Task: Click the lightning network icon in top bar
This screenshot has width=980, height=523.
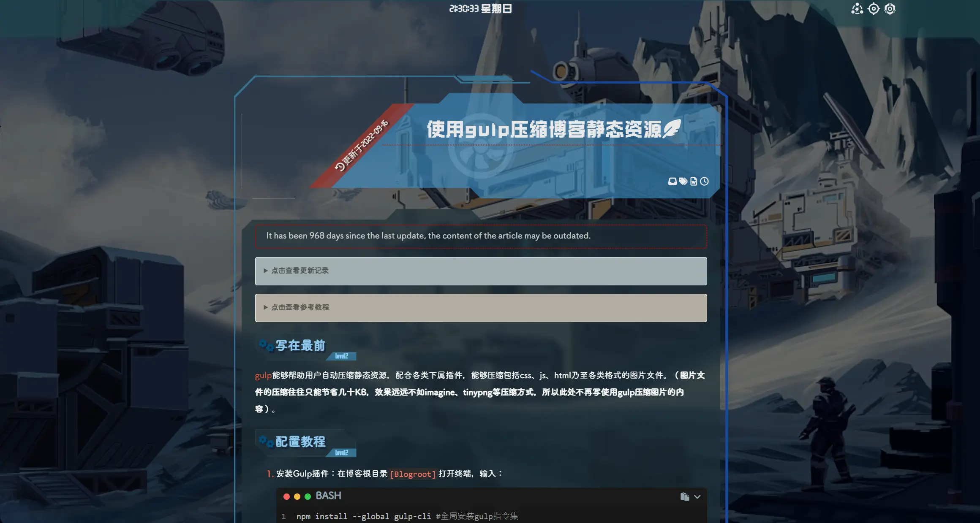Action: [x=857, y=9]
